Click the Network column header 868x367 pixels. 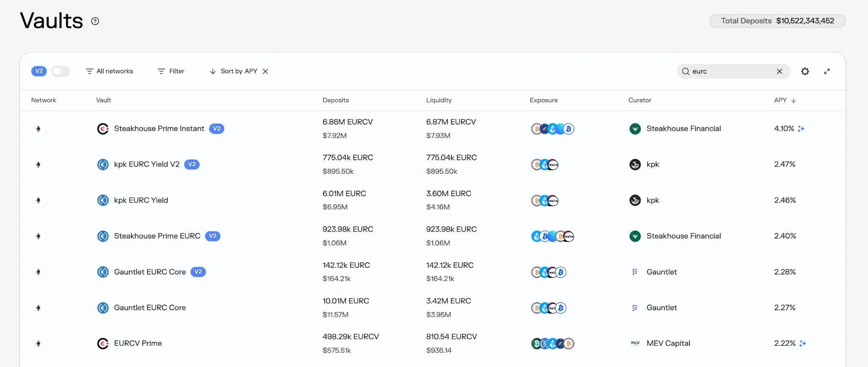(x=44, y=100)
